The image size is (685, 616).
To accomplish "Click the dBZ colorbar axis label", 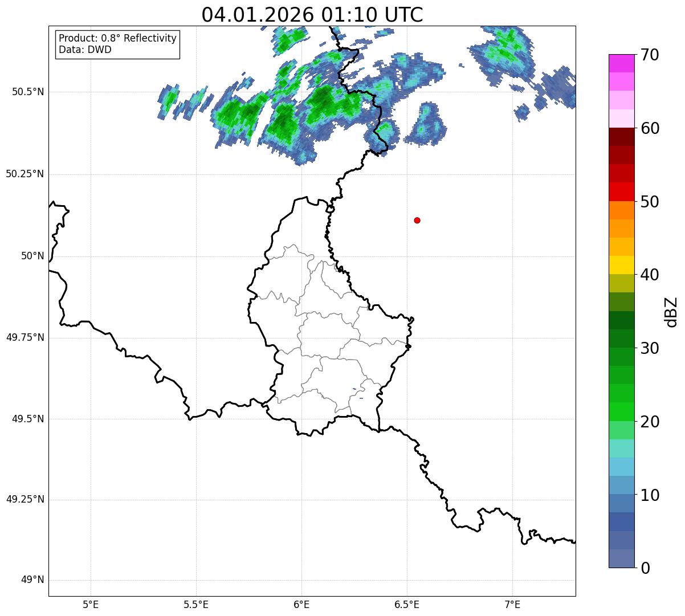I will point(671,312).
